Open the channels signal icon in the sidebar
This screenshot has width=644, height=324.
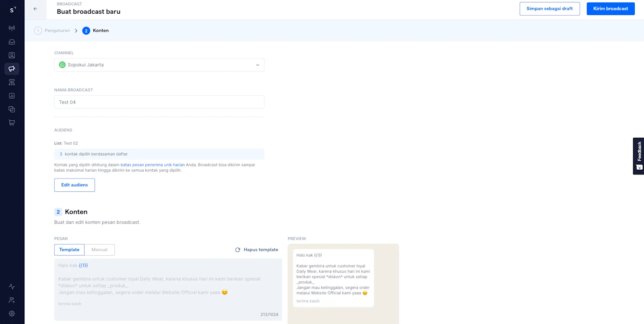[x=12, y=28]
